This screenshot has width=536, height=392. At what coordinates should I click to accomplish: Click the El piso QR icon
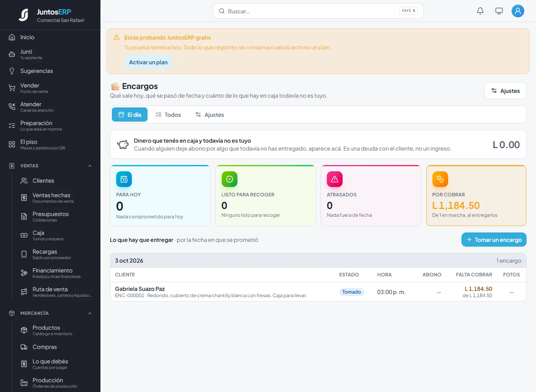point(12,145)
